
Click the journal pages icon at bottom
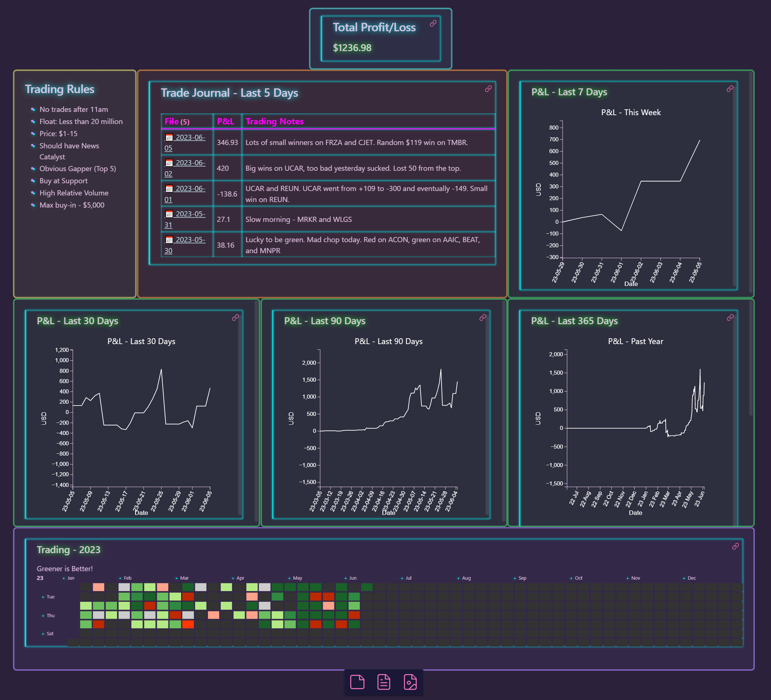384,681
